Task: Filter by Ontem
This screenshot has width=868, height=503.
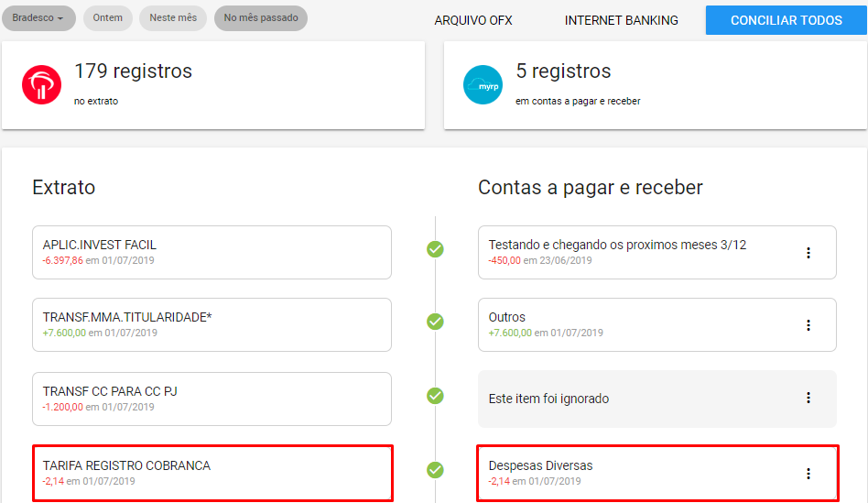Action: 108,18
